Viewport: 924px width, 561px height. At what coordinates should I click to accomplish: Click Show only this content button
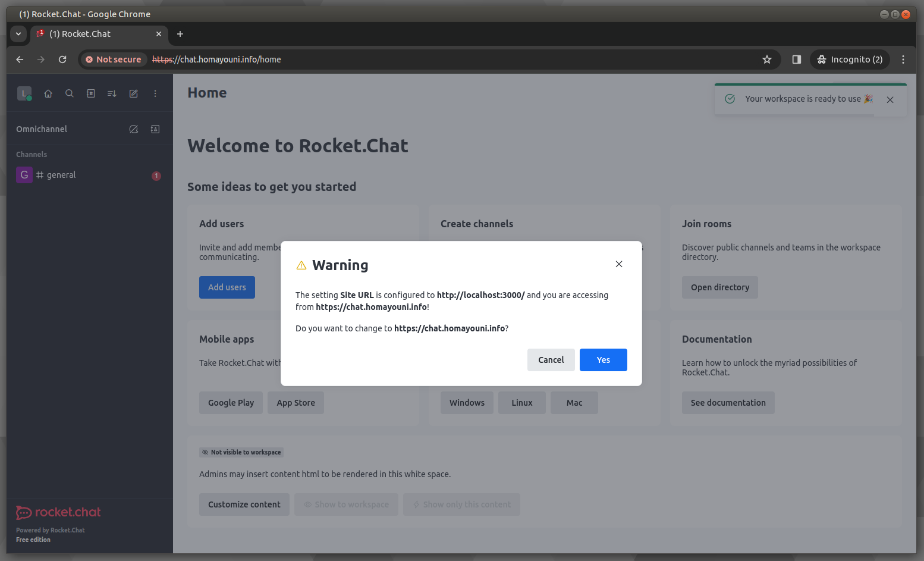point(461,504)
